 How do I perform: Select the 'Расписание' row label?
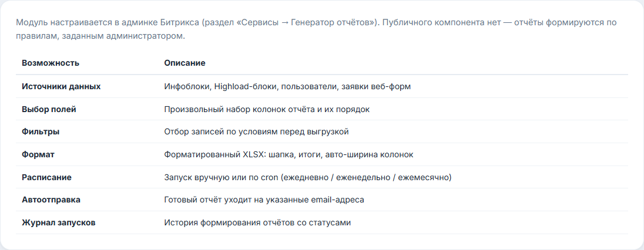click(46, 177)
